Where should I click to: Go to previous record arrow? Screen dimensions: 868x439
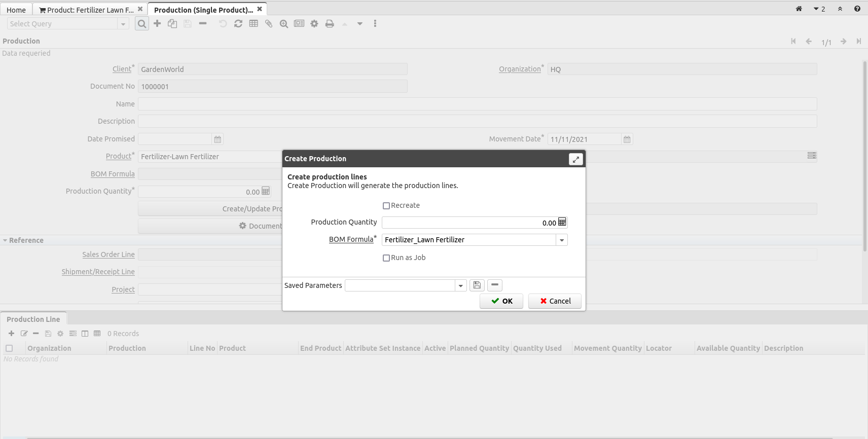tap(809, 42)
